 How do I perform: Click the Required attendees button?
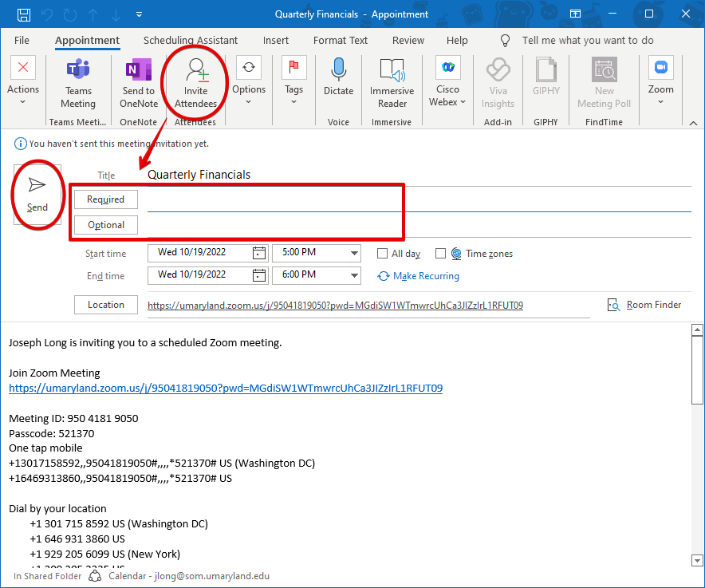point(106,199)
